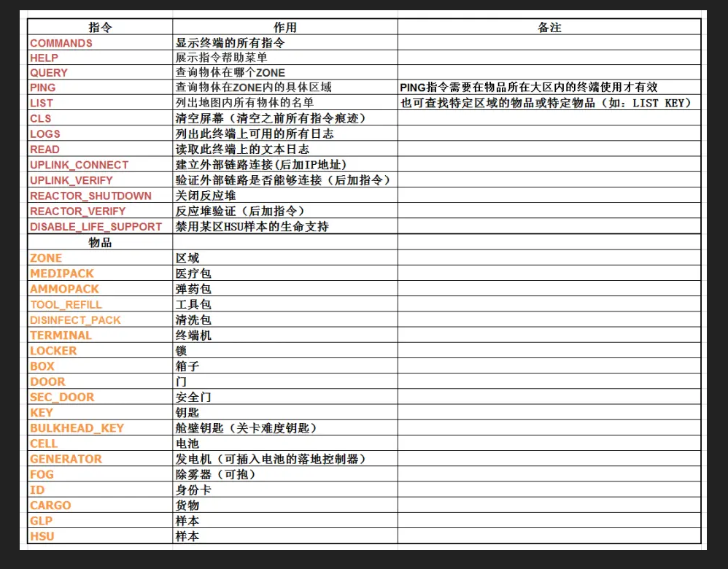
Task: Select the DISABLE_LIFE_SUPPORT cell
Action: pos(100,226)
